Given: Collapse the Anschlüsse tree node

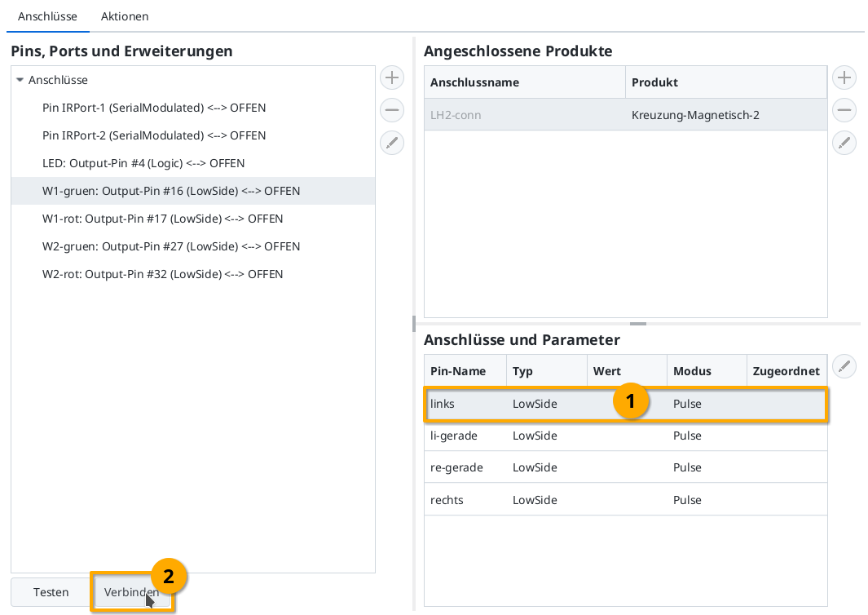Looking at the screenshot, I should pos(20,80).
